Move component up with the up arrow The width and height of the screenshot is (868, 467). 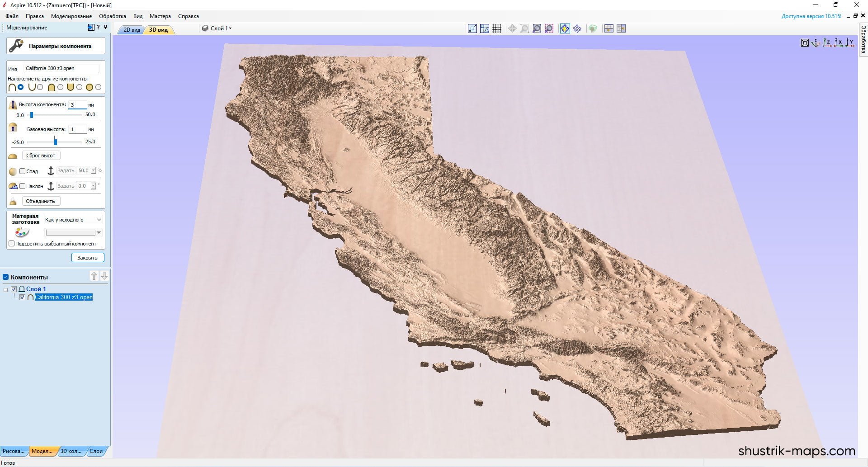[94, 276]
